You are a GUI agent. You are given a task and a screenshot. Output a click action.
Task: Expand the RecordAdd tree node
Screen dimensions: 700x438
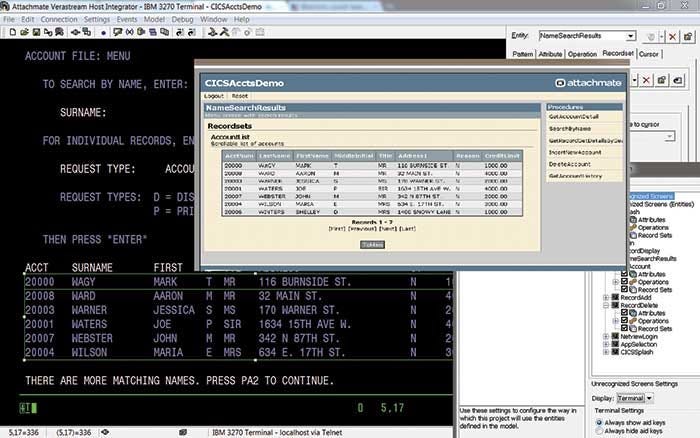point(606,297)
